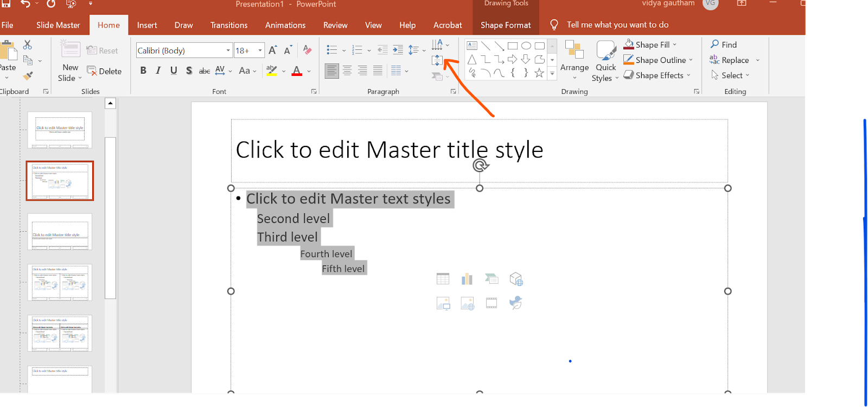
Task: Select the Rectangle shape in gallery
Action: tap(513, 46)
